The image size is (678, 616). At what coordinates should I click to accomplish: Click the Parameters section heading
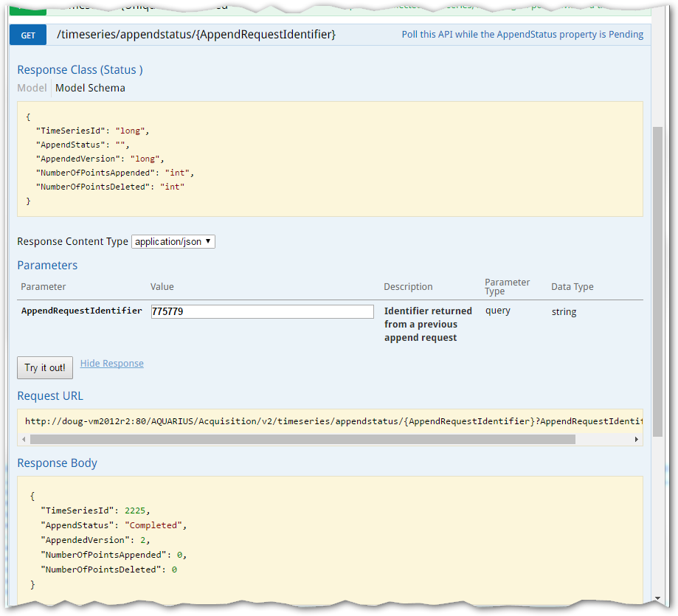pos(46,265)
